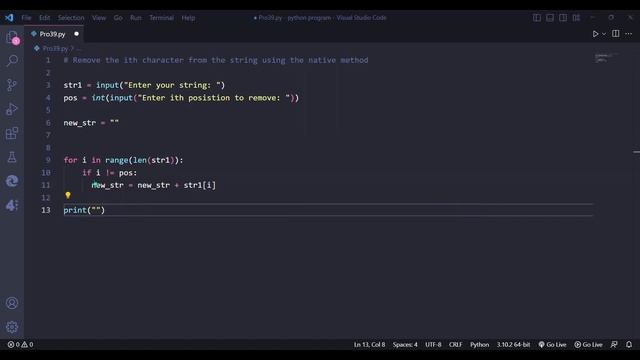This screenshot has height=360, width=640.
Task: Change file encoding UTF-8
Action: tap(433, 344)
